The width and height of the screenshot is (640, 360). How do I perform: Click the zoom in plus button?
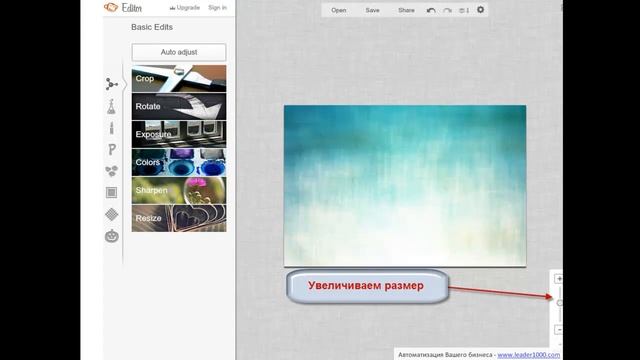(x=558, y=279)
